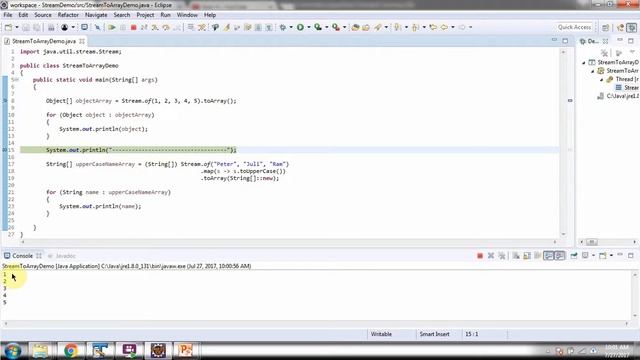Click line 'System.out.println(object);' in editor

pyautogui.click(x=103, y=129)
